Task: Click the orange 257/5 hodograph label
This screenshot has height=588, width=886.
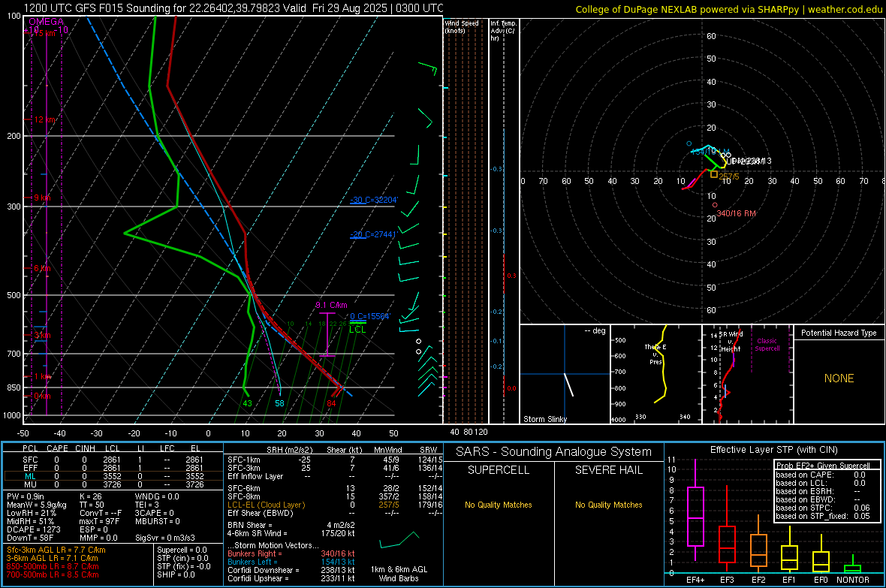Action: [x=729, y=176]
